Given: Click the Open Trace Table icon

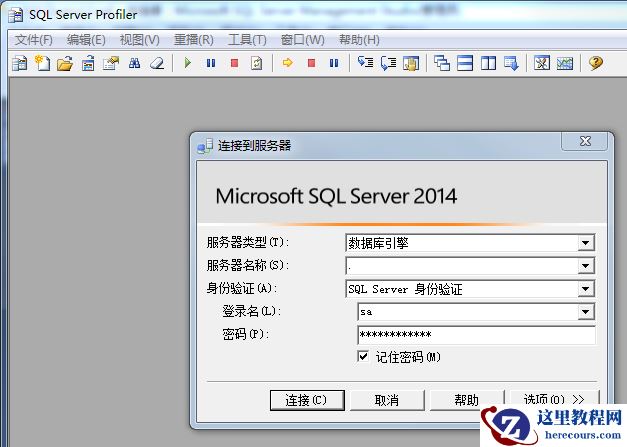Looking at the screenshot, I should (88, 63).
